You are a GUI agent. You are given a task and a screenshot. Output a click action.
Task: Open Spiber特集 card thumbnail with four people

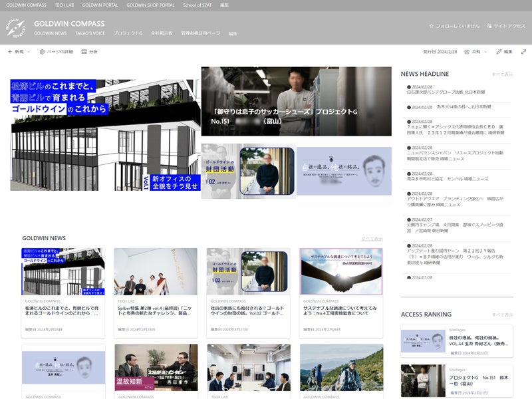point(156,271)
